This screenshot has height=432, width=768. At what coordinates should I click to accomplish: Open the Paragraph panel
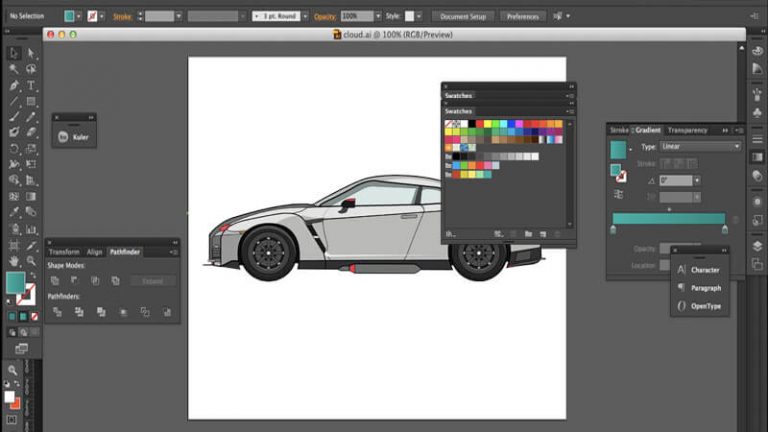tap(699, 288)
